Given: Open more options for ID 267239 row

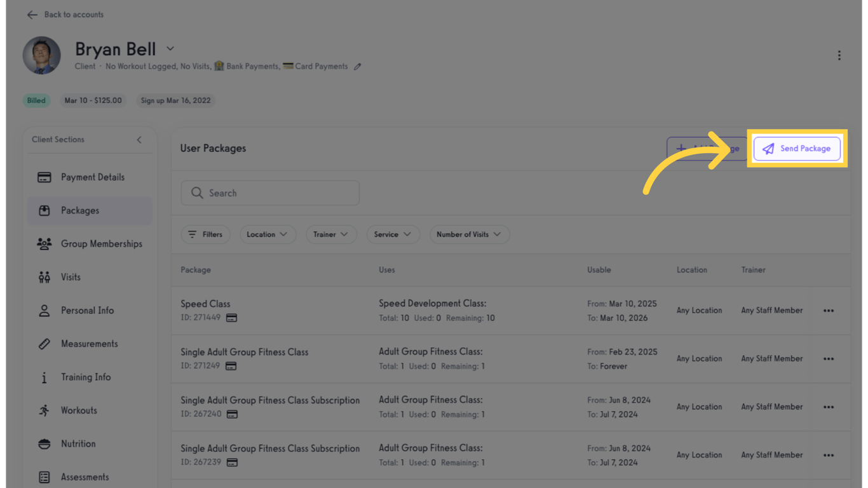Looking at the screenshot, I should (x=829, y=456).
